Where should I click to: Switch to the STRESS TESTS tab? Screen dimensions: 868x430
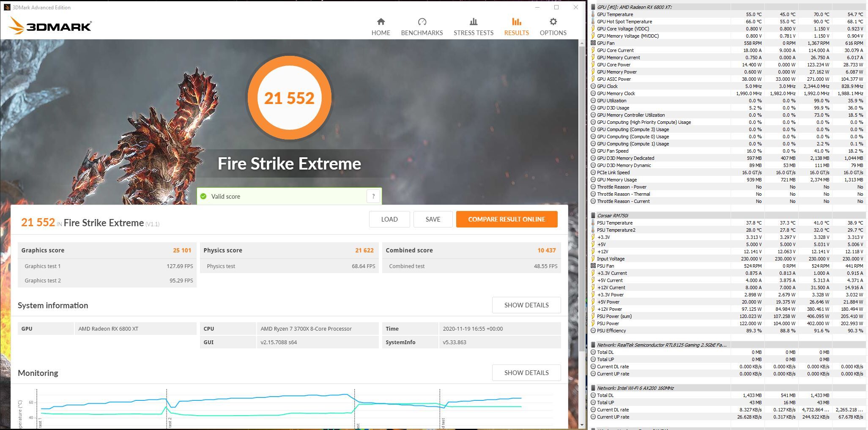click(474, 27)
